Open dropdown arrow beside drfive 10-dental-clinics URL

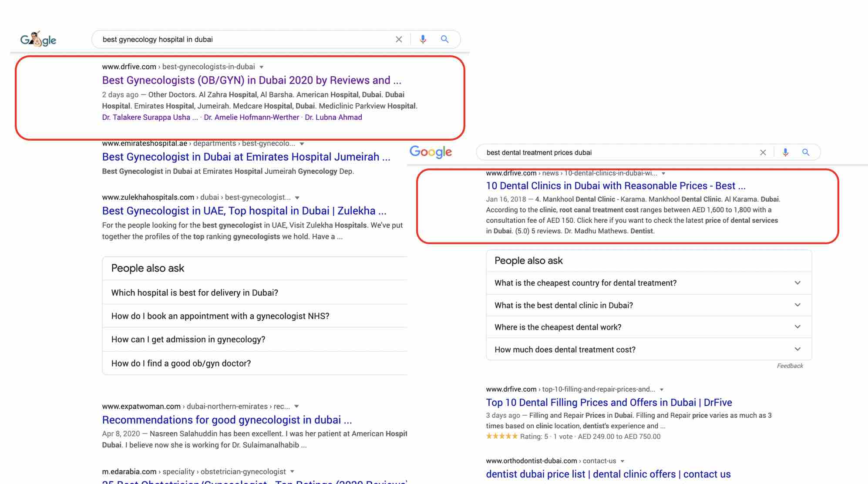click(x=663, y=173)
